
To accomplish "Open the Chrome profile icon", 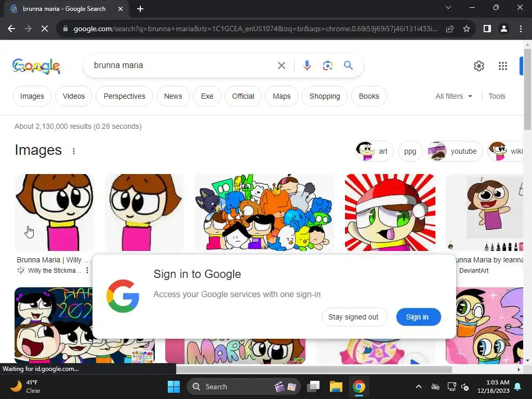I will tap(504, 29).
